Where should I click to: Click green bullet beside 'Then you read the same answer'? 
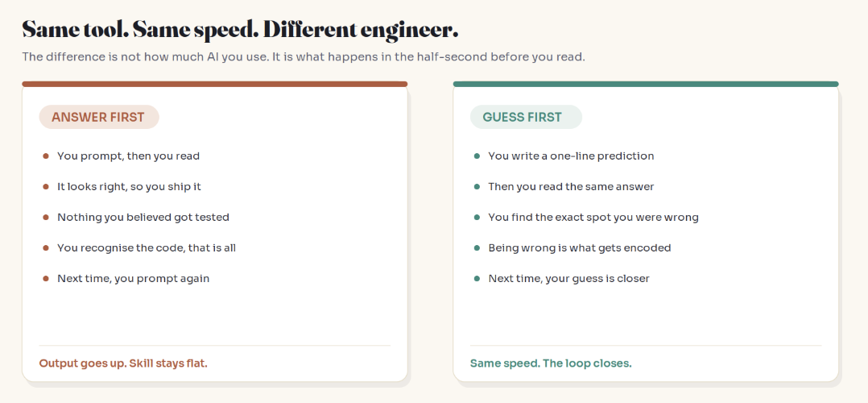click(x=477, y=187)
